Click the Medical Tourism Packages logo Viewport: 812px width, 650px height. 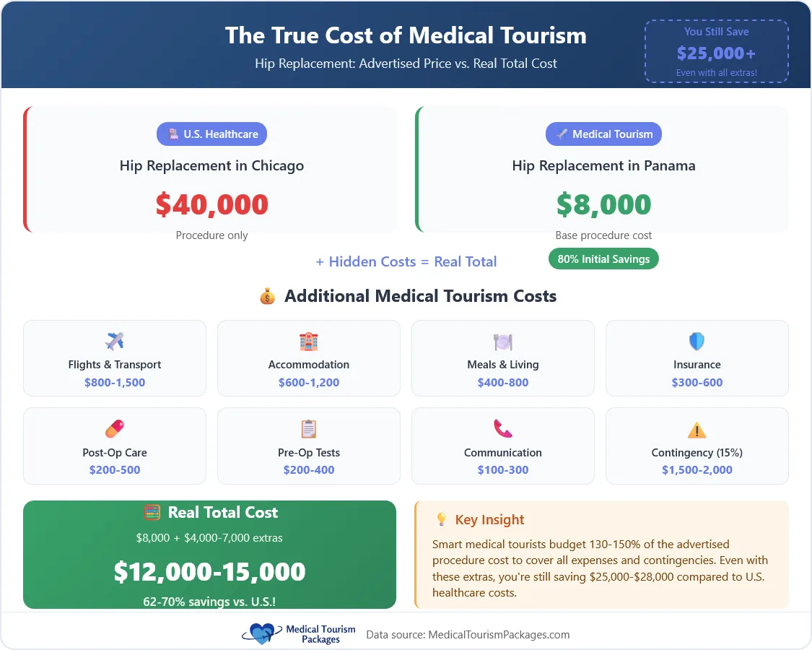tap(299, 634)
